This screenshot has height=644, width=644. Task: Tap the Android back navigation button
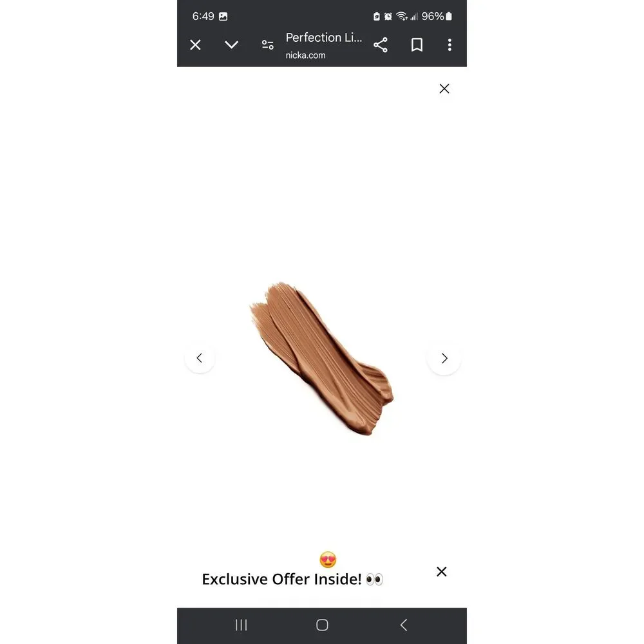[404, 625]
